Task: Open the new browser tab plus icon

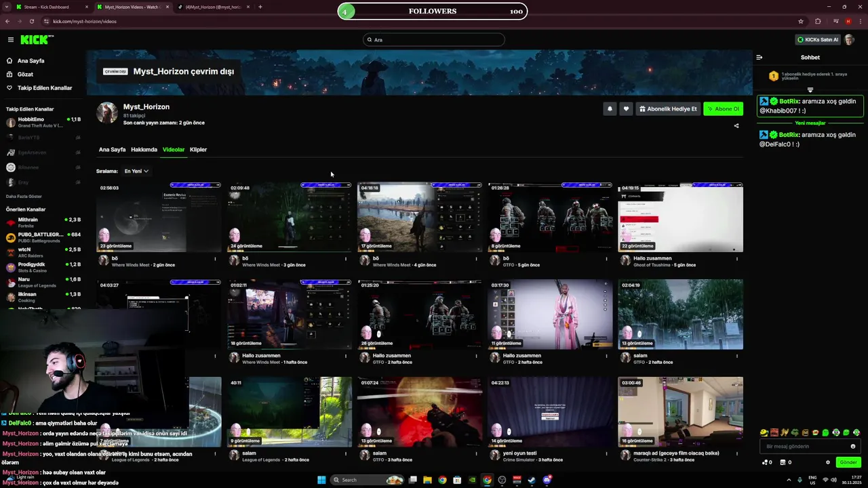Action: (x=260, y=7)
